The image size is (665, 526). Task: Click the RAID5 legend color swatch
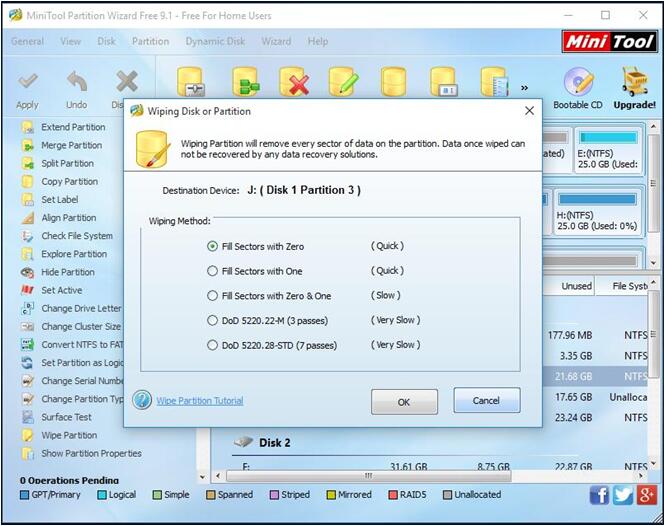point(393,495)
